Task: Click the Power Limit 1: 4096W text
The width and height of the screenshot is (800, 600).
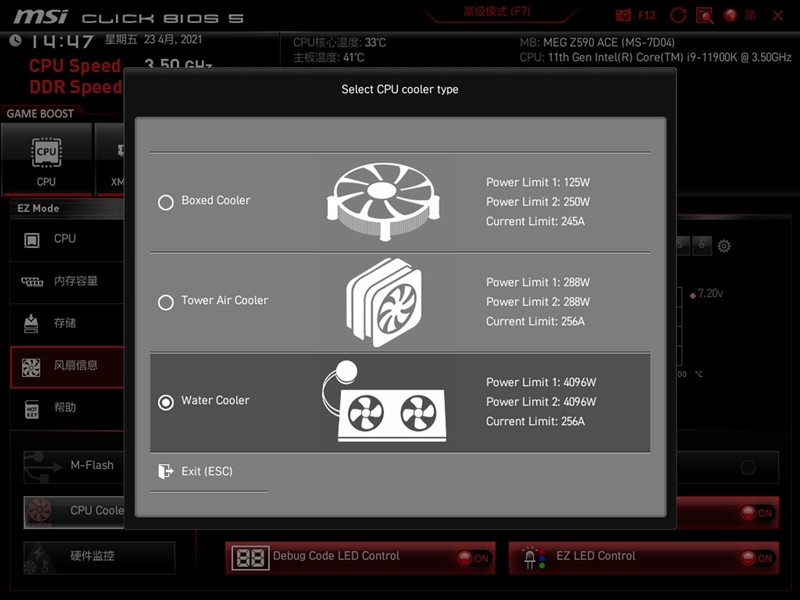Action: click(541, 382)
